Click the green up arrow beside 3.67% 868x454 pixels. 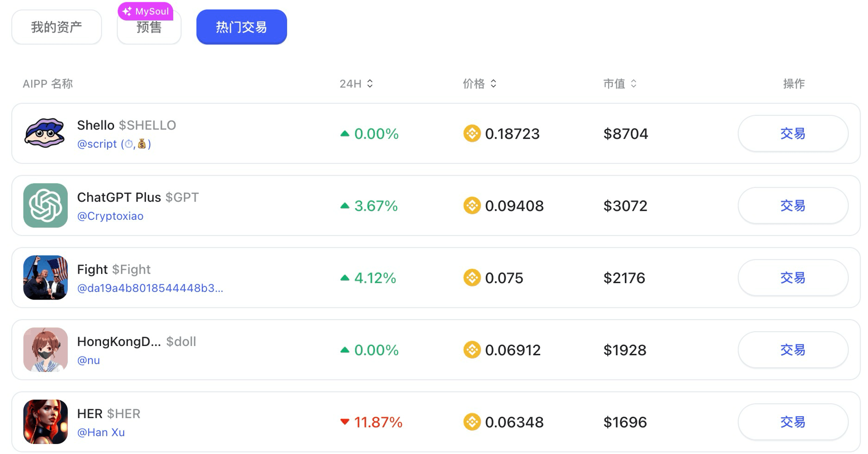(x=345, y=206)
